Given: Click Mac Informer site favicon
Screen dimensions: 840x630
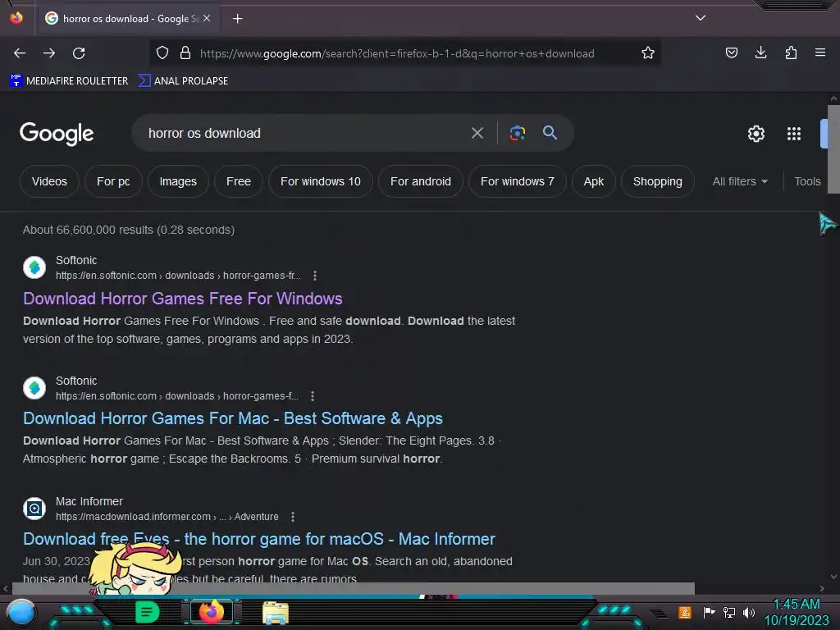Looking at the screenshot, I should click(34, 509).
